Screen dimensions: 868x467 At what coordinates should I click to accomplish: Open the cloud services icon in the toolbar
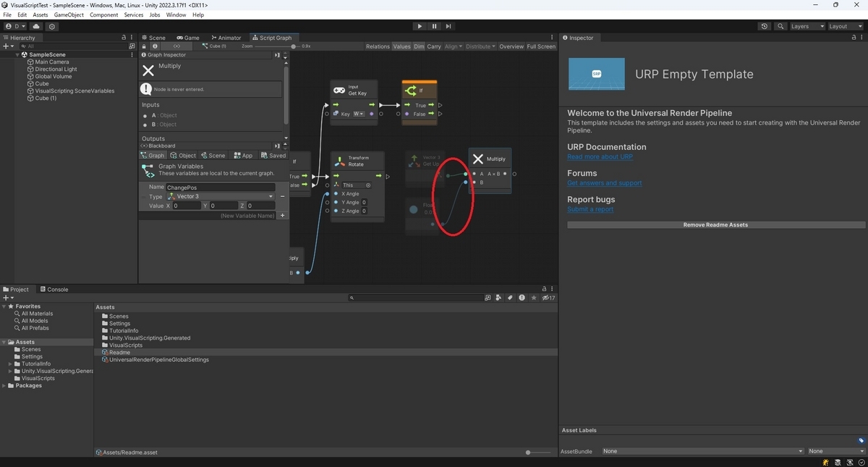[36, 26]
